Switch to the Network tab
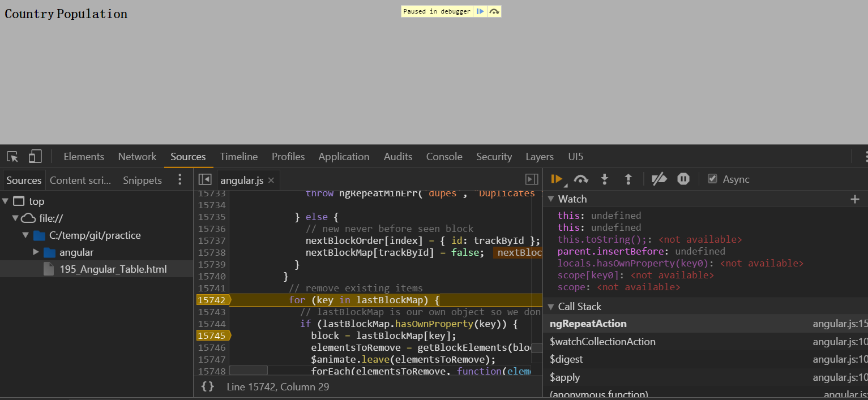Screen dimensions: 868x400 (137, 157)
